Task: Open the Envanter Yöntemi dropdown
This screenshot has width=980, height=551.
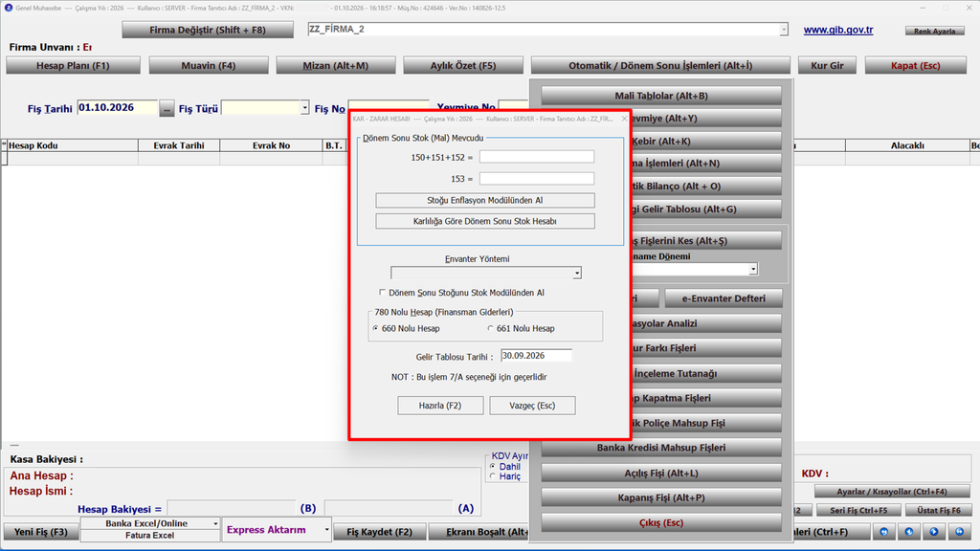Action: tap(577, 273)
